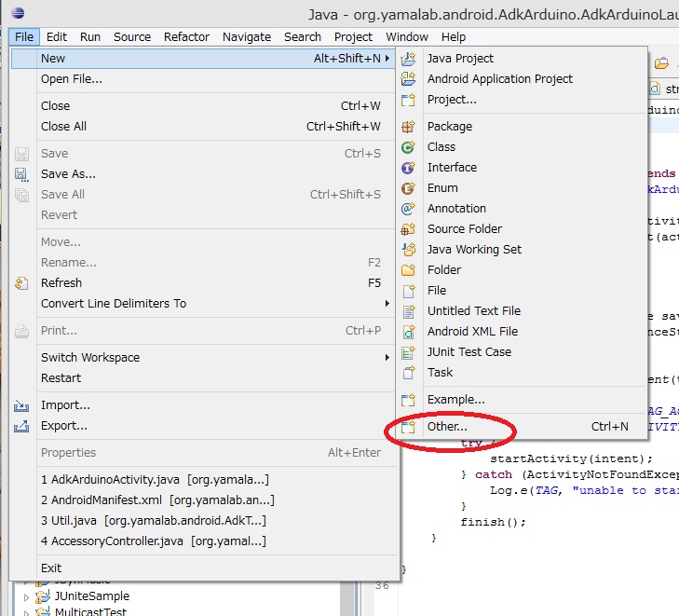Click the purple Interface icon
The image size is (679, 616).
point(408,168)
